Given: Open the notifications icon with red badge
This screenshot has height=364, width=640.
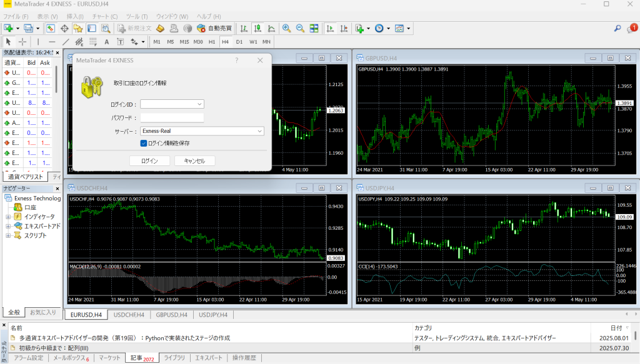Looking at the screenshot, I should tap(632, 28).
